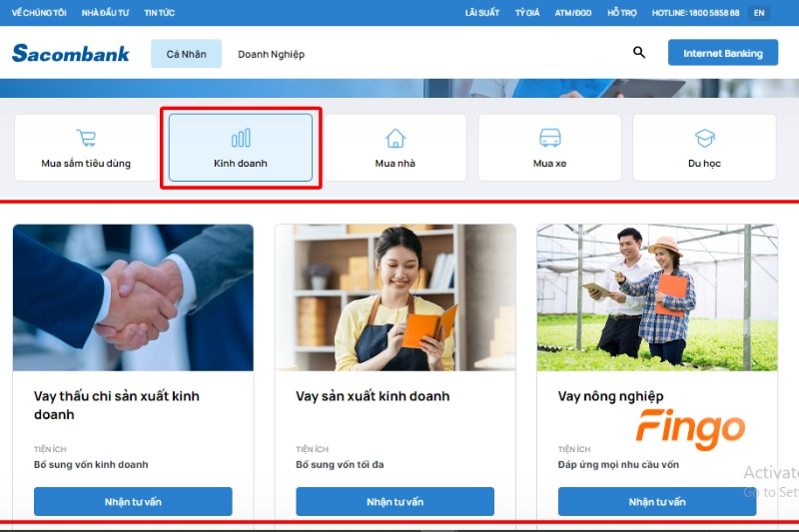This screenshot has height=532, width=799.
Task: Click Nhận tư vấn under Vay sản xuất kinh doanh
Action: pyautogui.click(x=395, y=501)
